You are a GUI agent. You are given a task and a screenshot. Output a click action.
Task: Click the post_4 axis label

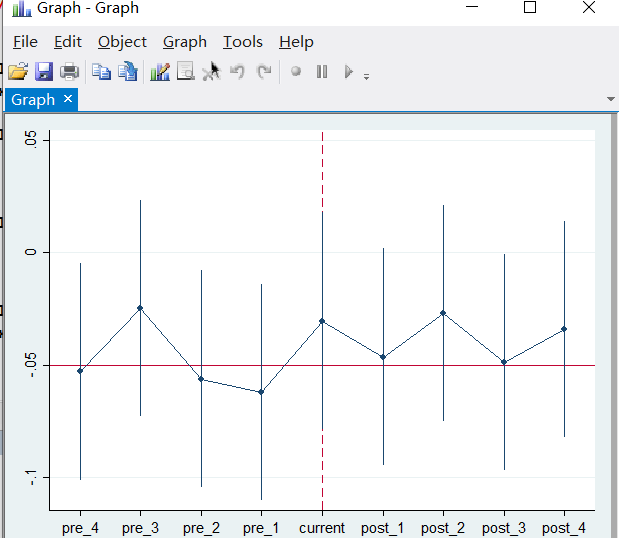[564, 528]
